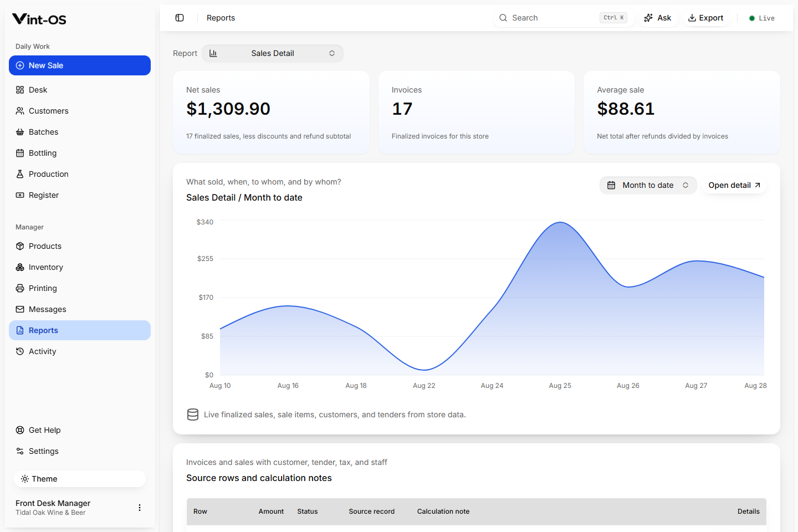Click the Invoices count 17

pyautogui.click(x=402, y=109)
